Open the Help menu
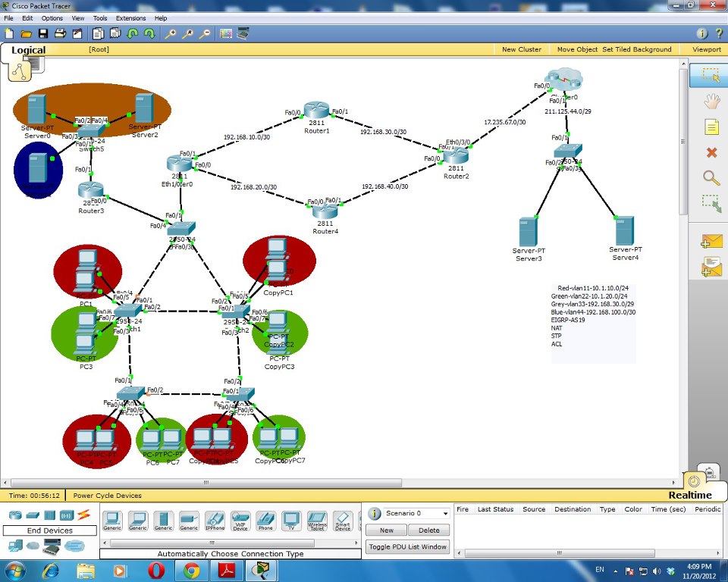Viewport: 728px width, 582px height. tap(161, 18)
